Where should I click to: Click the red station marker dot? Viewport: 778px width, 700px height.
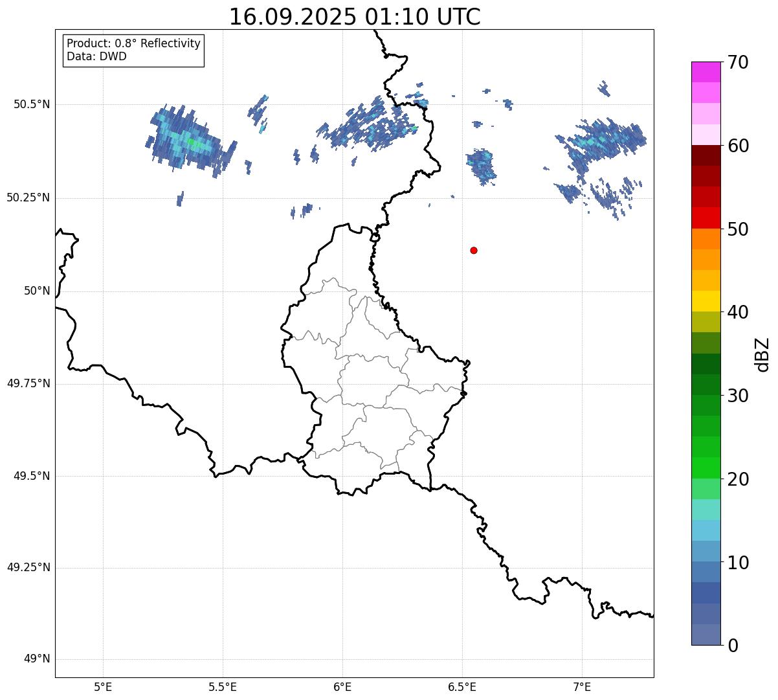coord(474,250)
